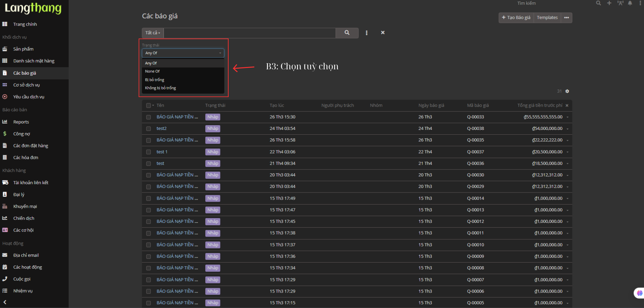
Task: Select Không bị bỏ trống option
Action: coord(161,88)
